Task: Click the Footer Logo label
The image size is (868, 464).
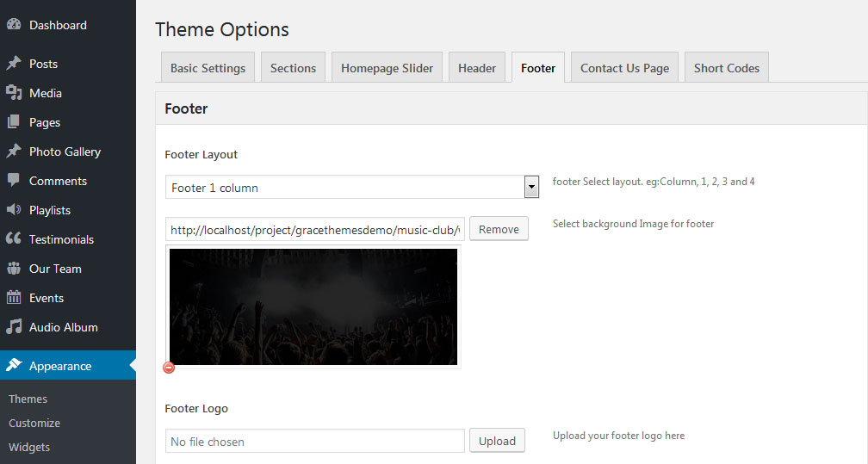Action: [x=196, y=409]
